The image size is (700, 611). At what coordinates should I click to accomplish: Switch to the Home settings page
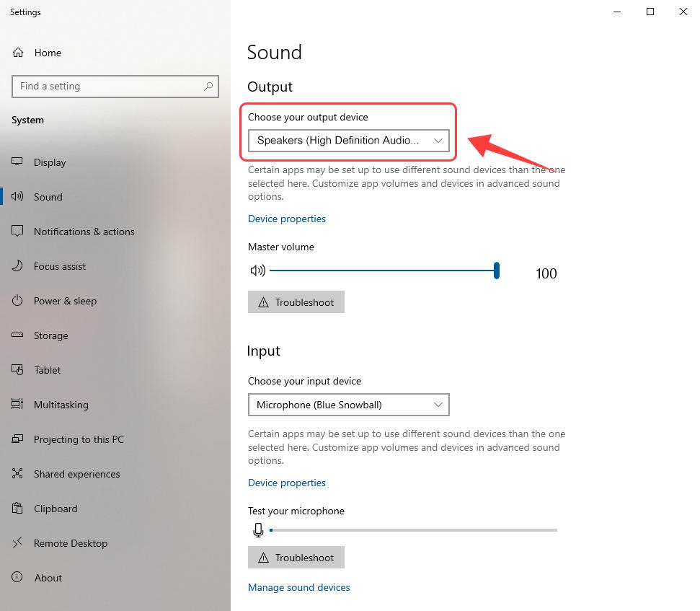[48, 53]
